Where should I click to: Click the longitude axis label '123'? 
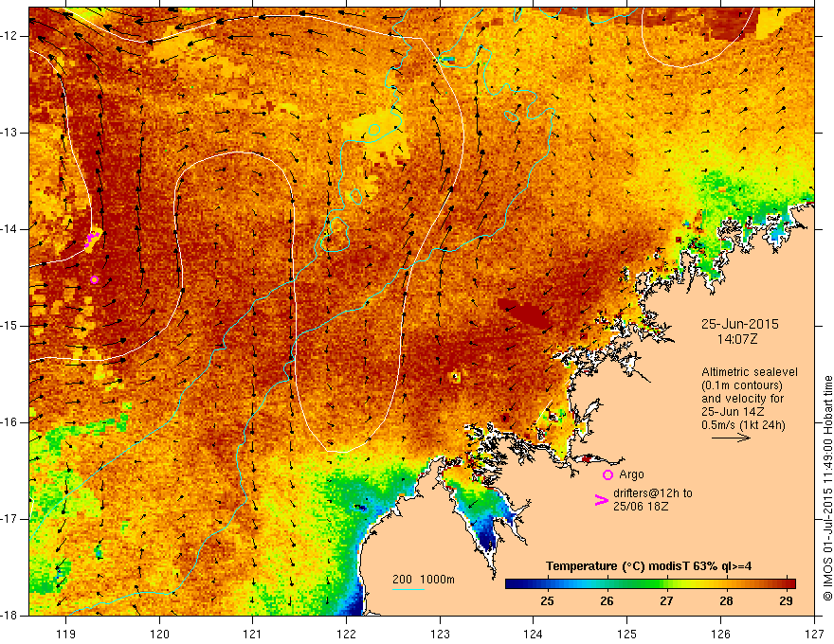(x=440, y=634)
